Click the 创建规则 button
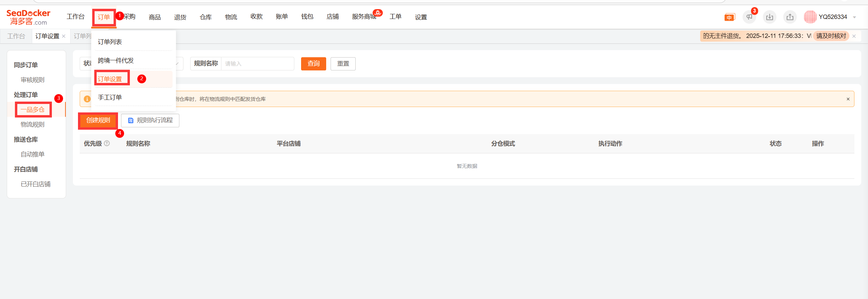Image resolution: width=868 pixels, height=299 pixels. click(98, 120)
